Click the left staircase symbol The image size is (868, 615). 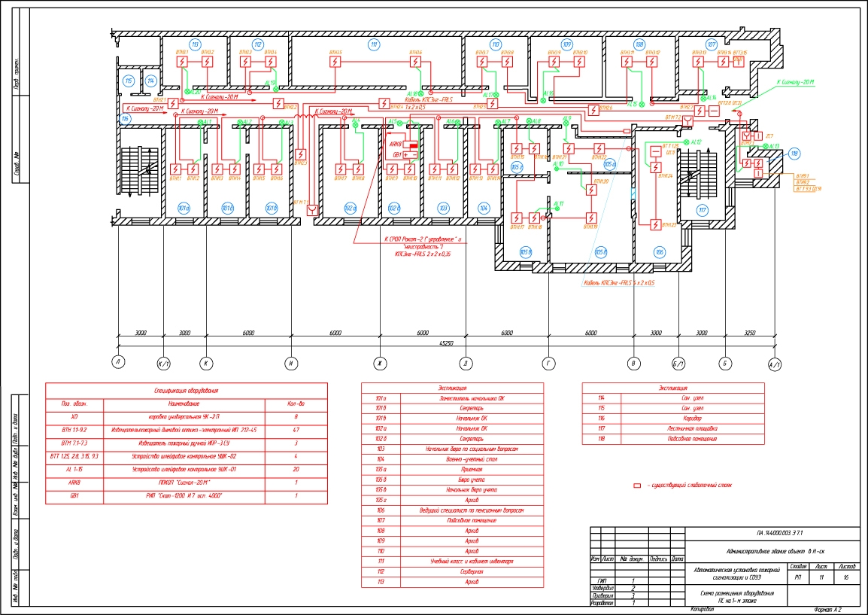pyautogui.click(x=141, y=171)
